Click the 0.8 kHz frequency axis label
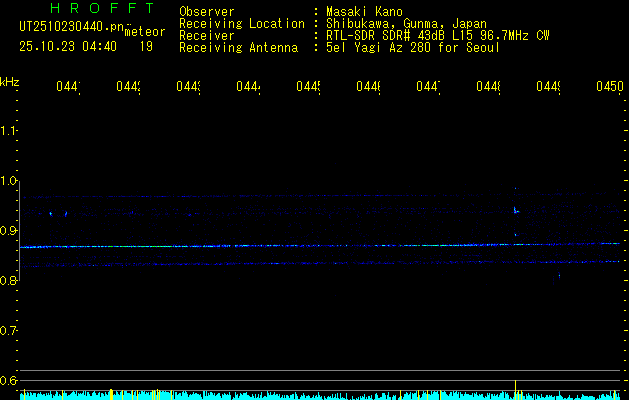 point(9,281)
